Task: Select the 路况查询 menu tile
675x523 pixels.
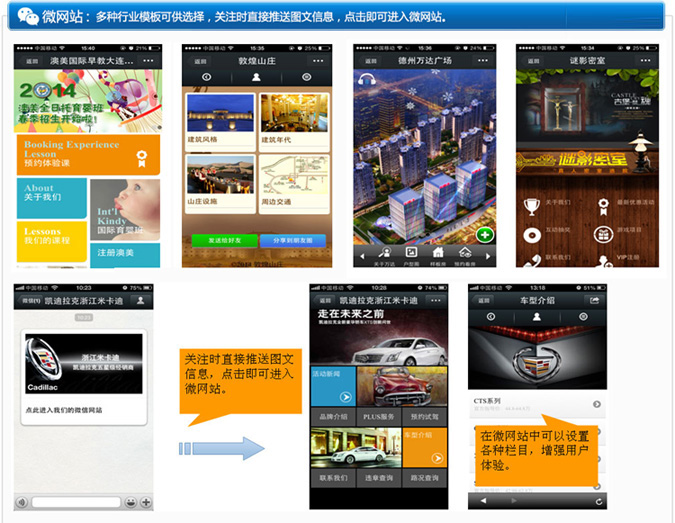Action: click(x=424, y=478)
